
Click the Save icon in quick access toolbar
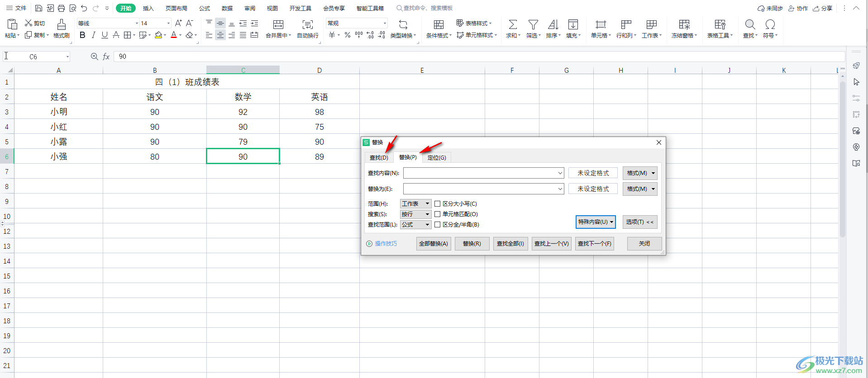tap(38, 8)
